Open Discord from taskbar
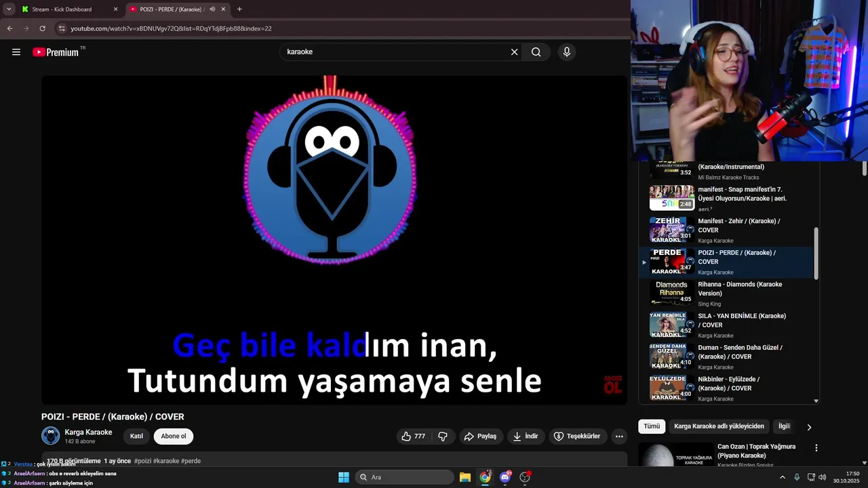868x488 pixels. click(505, 477)
